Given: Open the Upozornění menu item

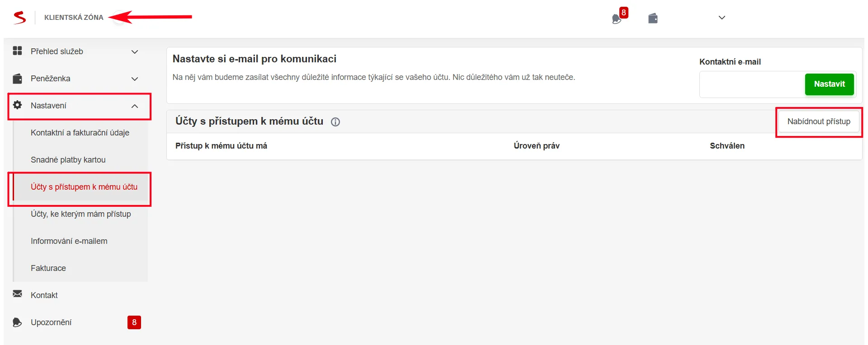Looking at the screenshot, I should 51,322.
